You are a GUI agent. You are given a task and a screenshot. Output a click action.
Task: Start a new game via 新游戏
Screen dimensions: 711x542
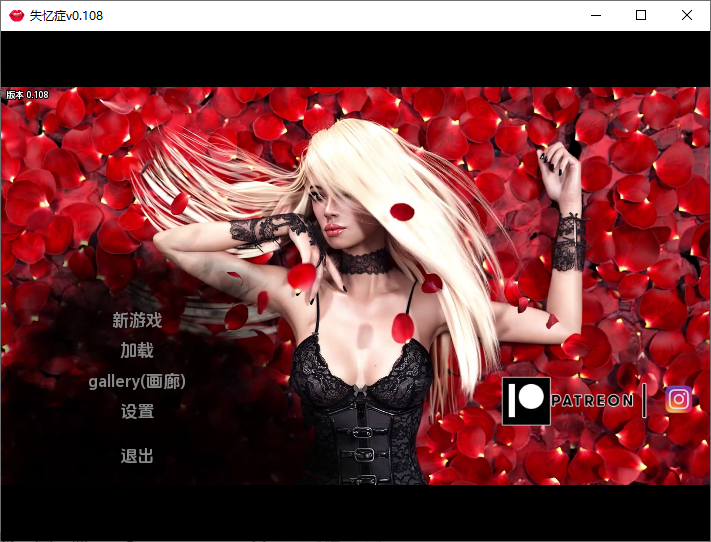(x=137, y=321)
